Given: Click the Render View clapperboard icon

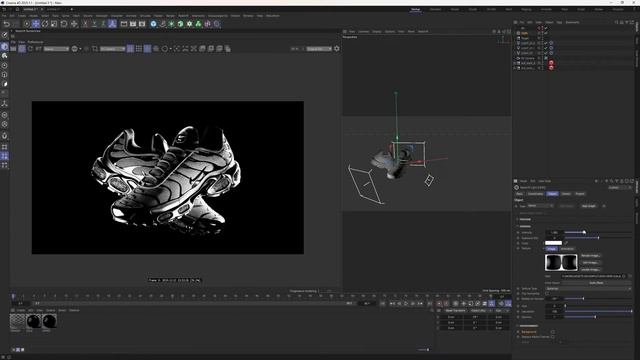Looking at the screenshot, I should click(x=124, y=24).
